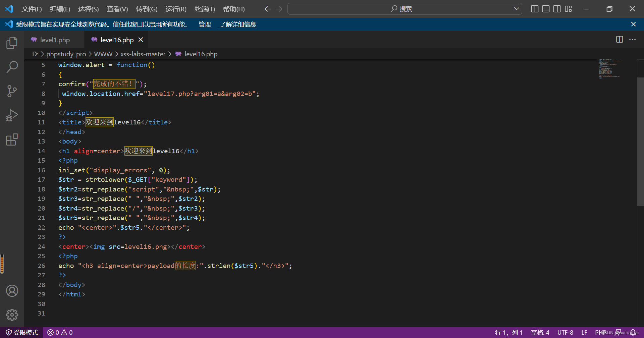The height and width of the screenshot is (338, 644).
Task: Open the Manage settings gear
Action: (12, 315)
